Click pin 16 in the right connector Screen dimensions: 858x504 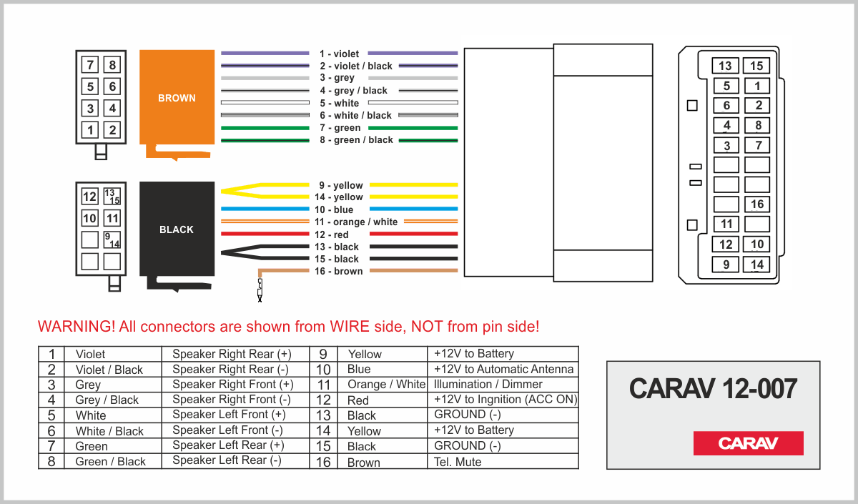pyautogui.click(x=757, y=204)
